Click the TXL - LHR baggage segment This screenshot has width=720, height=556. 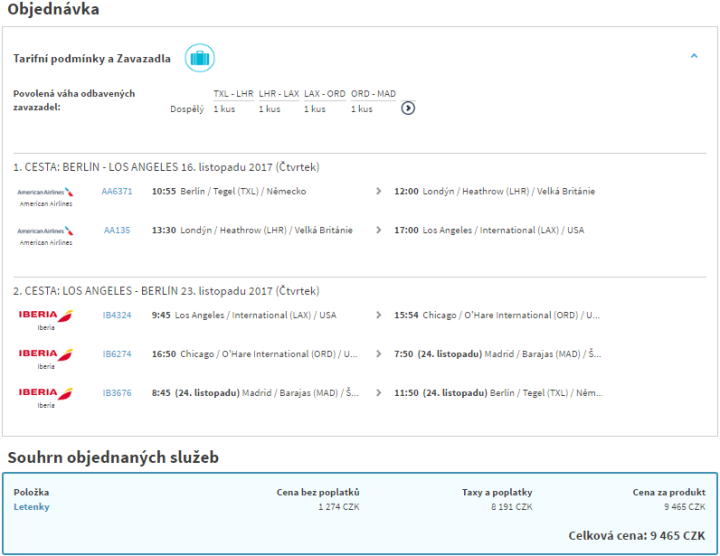coord(233,94)
